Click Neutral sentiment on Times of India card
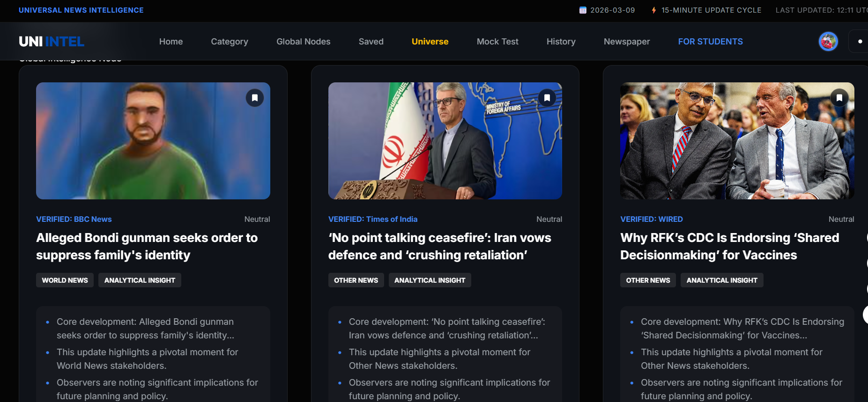 point(549,219)
